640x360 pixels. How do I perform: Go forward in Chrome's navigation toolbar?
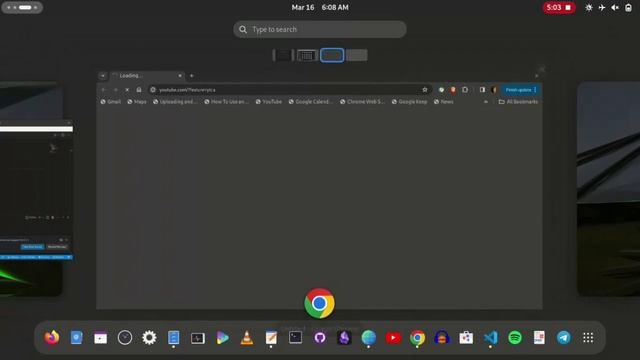coord(116,90)
